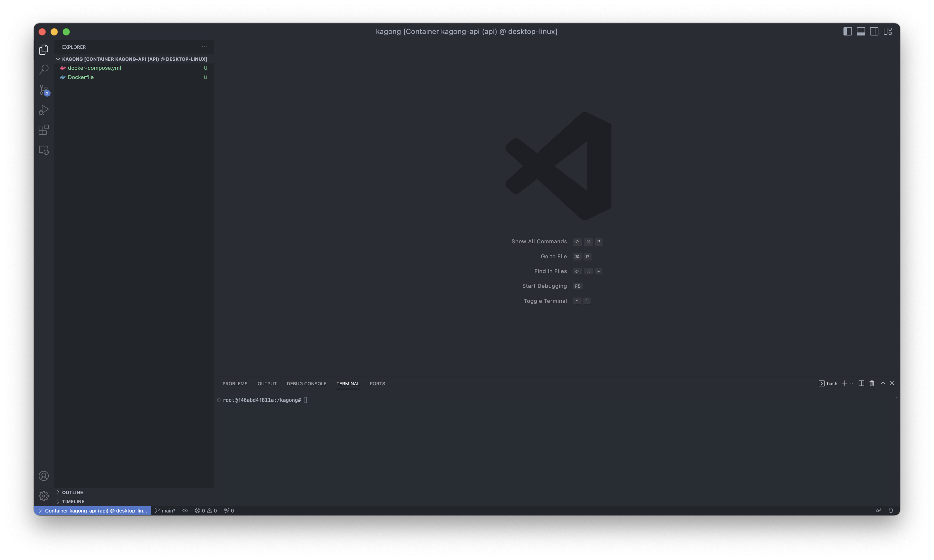Open the Remote Explorer icon
This screenshot has height=560, width=934.
44,150
